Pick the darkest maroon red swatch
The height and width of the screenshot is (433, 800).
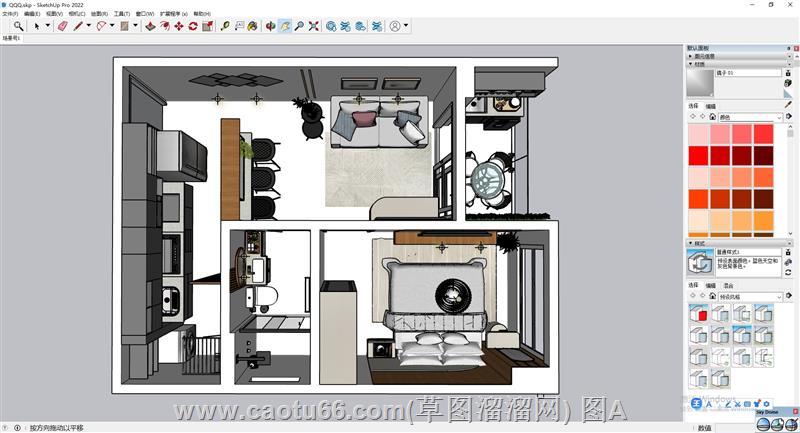(764, 156)
